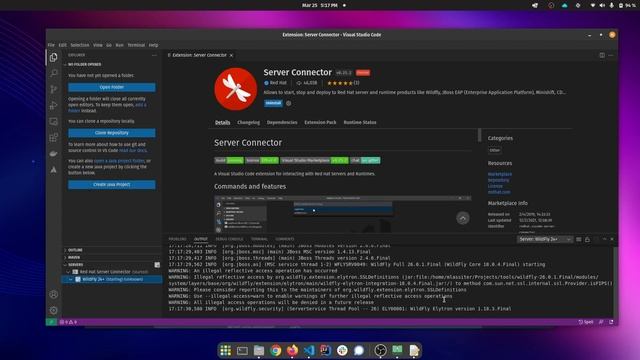Click the scroll-to-top round button
The height and width of the screenshot is (360, 640).
462,218
